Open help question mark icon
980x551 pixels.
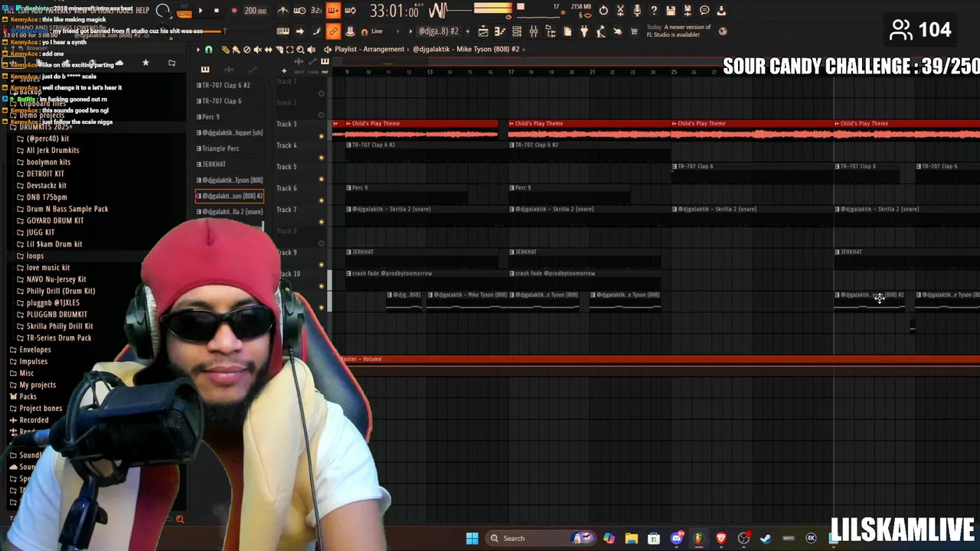click(x=654, y=11)
